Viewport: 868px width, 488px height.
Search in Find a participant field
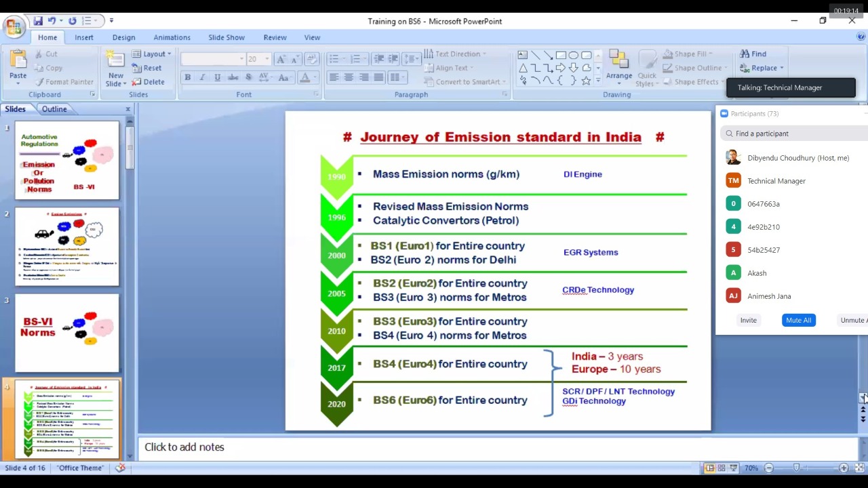(x=793, y=134)
